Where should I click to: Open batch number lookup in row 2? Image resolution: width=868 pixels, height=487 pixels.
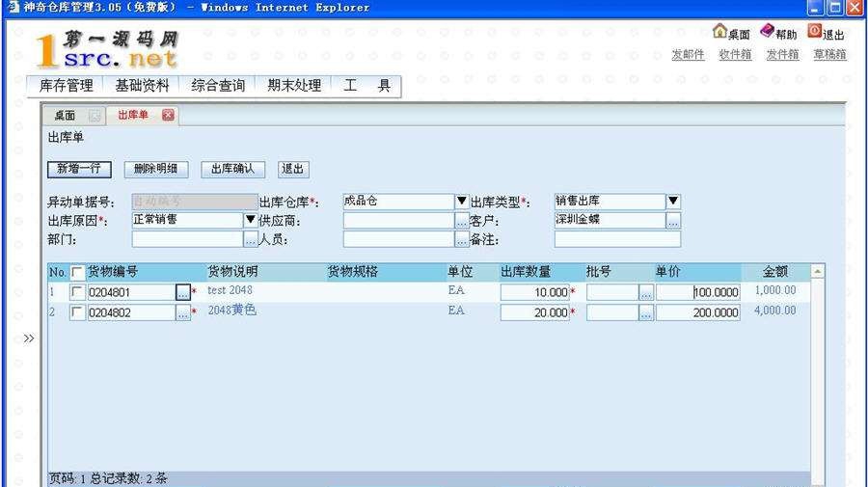click(x=645, y=312)
